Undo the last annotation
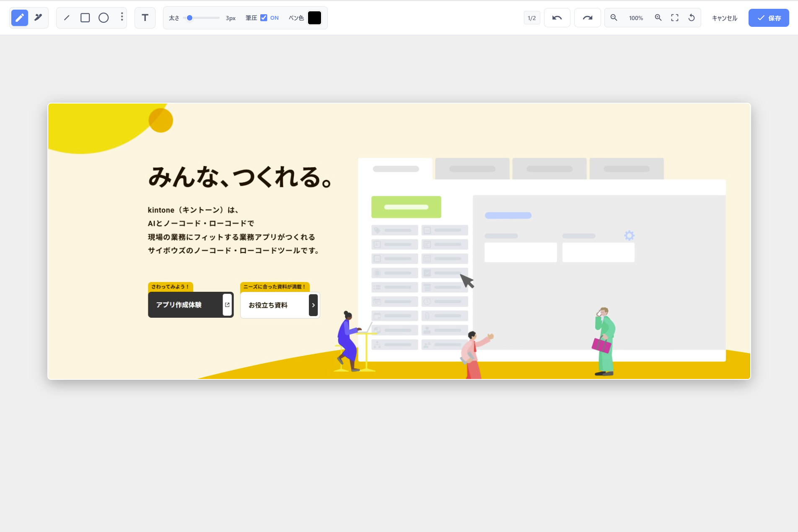798x532 pixels. [x=557, y=18]
